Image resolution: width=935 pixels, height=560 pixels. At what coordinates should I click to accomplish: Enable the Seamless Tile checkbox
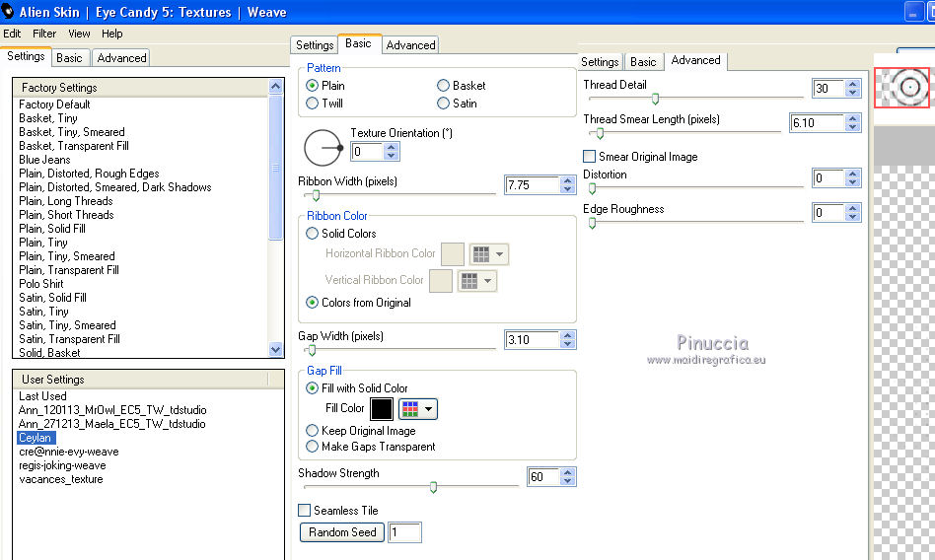click(x=305, y=511)
